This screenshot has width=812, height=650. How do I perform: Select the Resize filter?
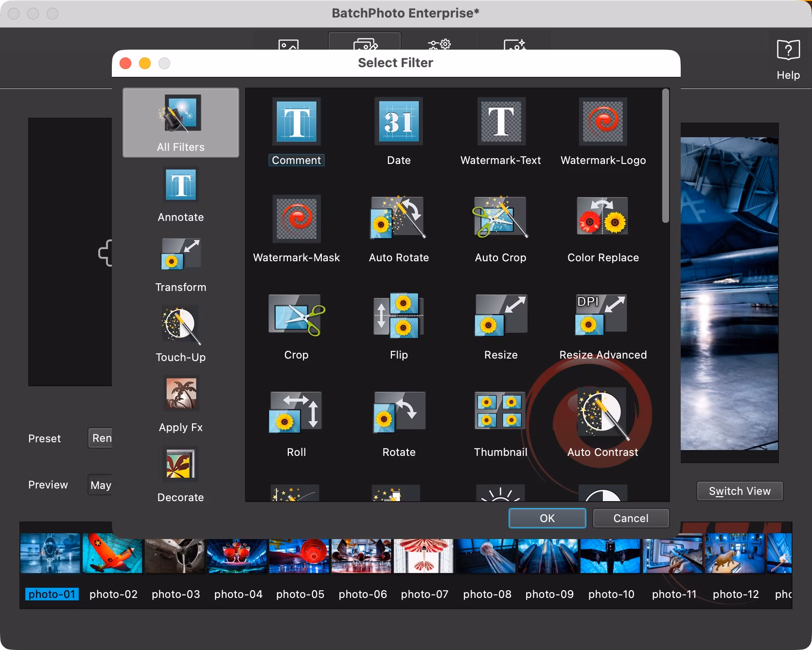[501, 315]
